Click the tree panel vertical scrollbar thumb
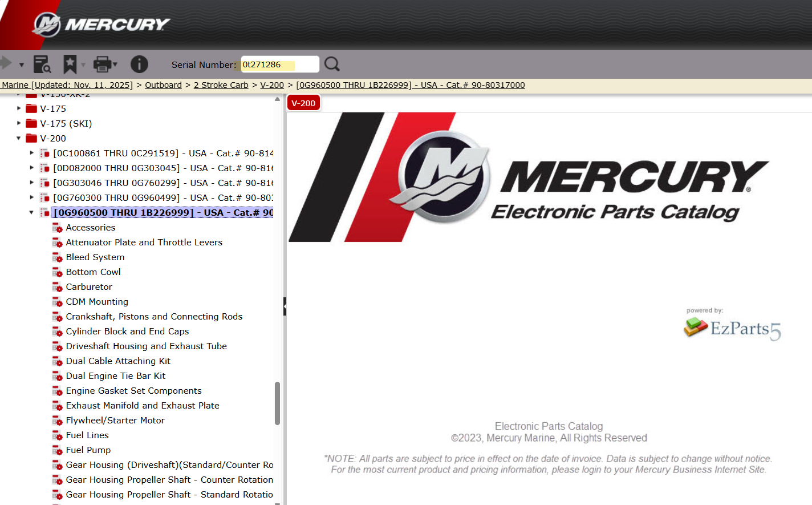The height and width of the screenshot is (505, 812). (x=278, y=403)
